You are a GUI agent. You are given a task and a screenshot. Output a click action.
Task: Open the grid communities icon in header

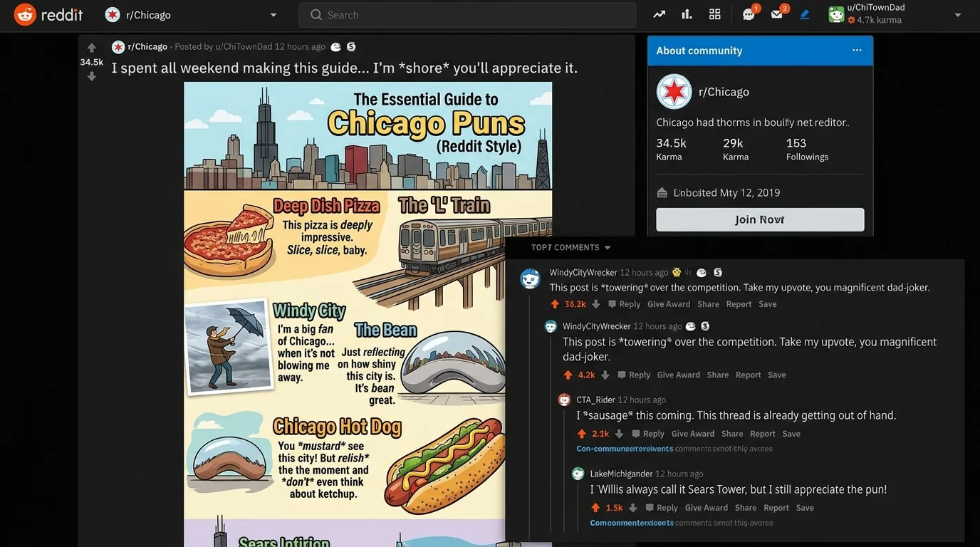pyautogui.click(x=715, y=14)
